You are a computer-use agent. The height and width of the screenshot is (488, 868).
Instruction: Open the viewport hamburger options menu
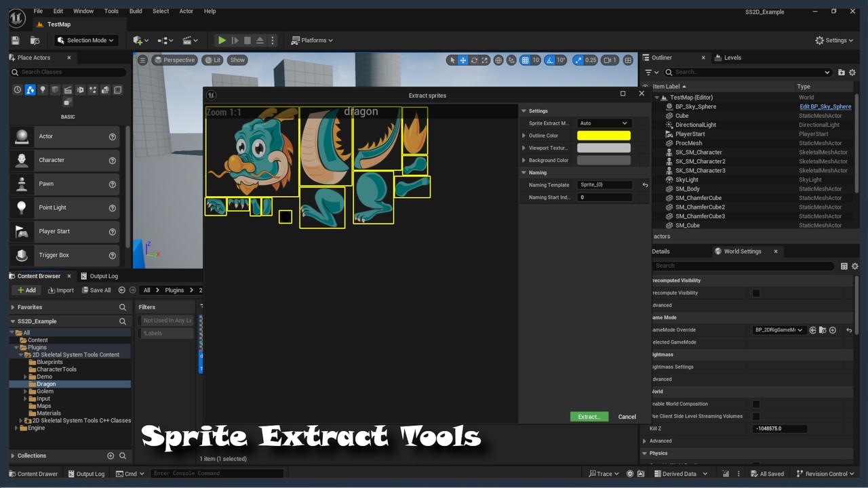(142, 60)
